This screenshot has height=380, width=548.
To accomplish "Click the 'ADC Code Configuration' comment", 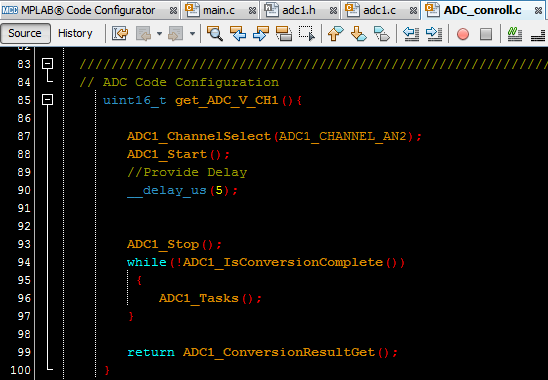I will [191, 82].
